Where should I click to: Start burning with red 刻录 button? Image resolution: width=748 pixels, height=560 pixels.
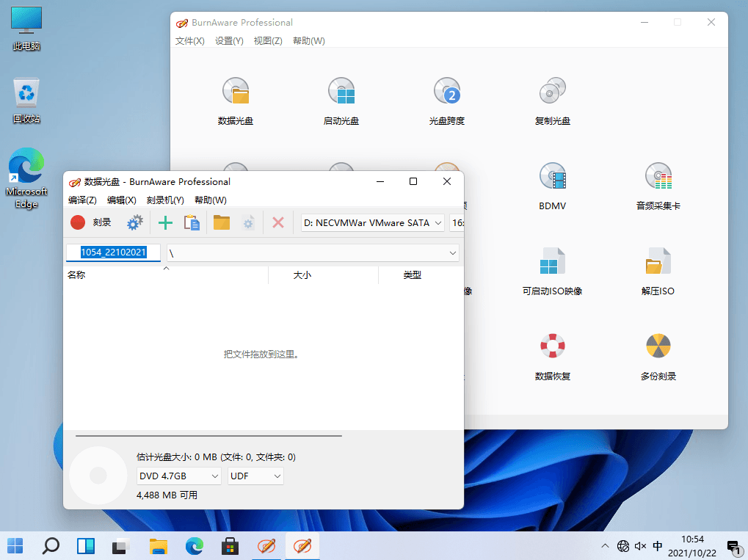coord(90,222)
